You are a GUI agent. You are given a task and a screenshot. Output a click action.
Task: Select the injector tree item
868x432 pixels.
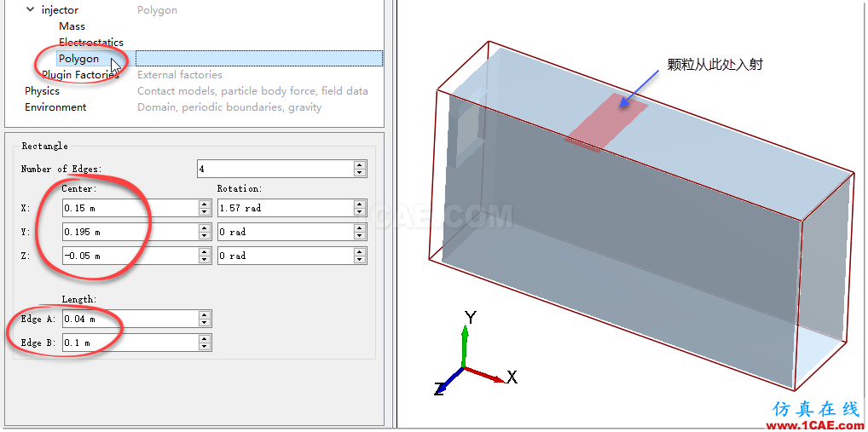tap(61, 10)
